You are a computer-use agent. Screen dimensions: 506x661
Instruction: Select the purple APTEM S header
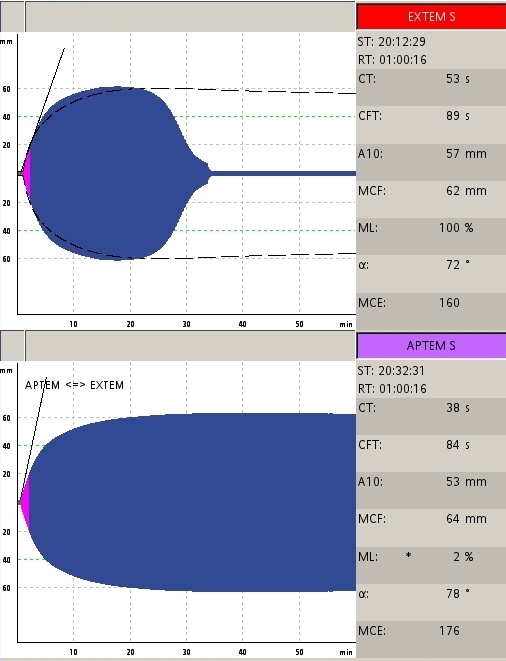click(431, 346)
